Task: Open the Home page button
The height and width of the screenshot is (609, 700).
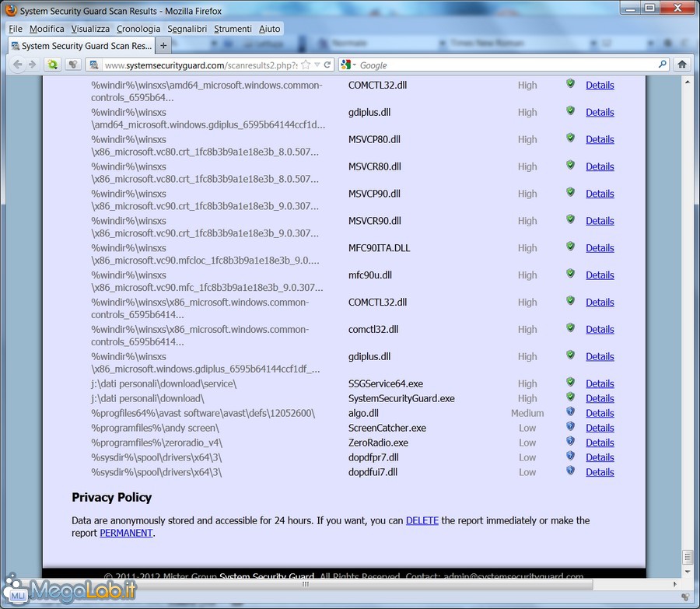Action: 681,65
